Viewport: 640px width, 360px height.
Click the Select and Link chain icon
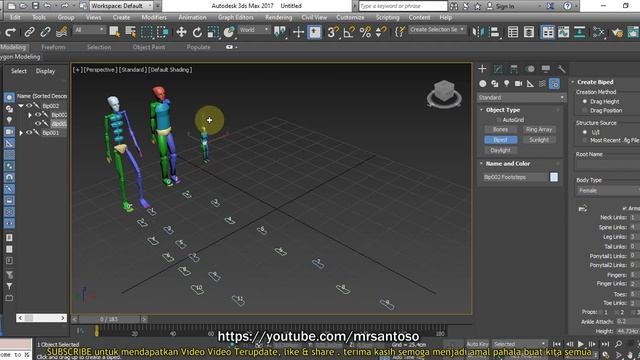[x=29, y=32]
